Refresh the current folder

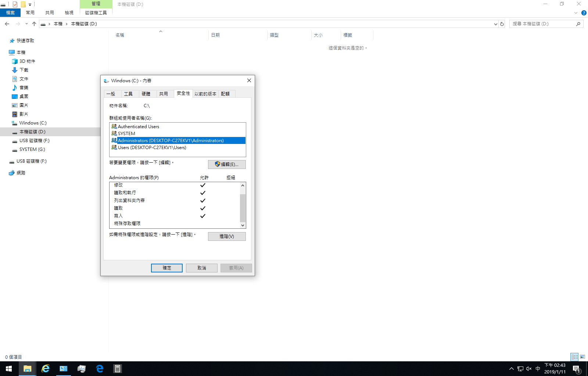click(502, 24)
